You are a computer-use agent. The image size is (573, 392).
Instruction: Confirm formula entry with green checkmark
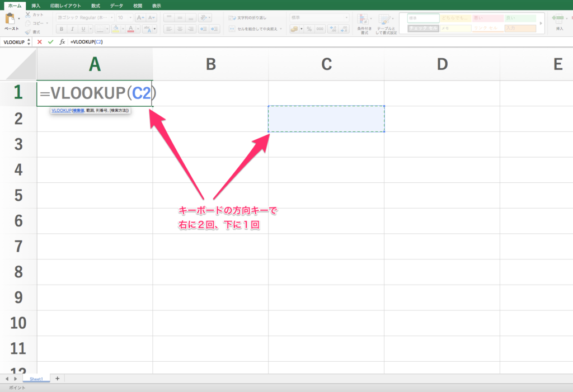[x=50, y=42]
